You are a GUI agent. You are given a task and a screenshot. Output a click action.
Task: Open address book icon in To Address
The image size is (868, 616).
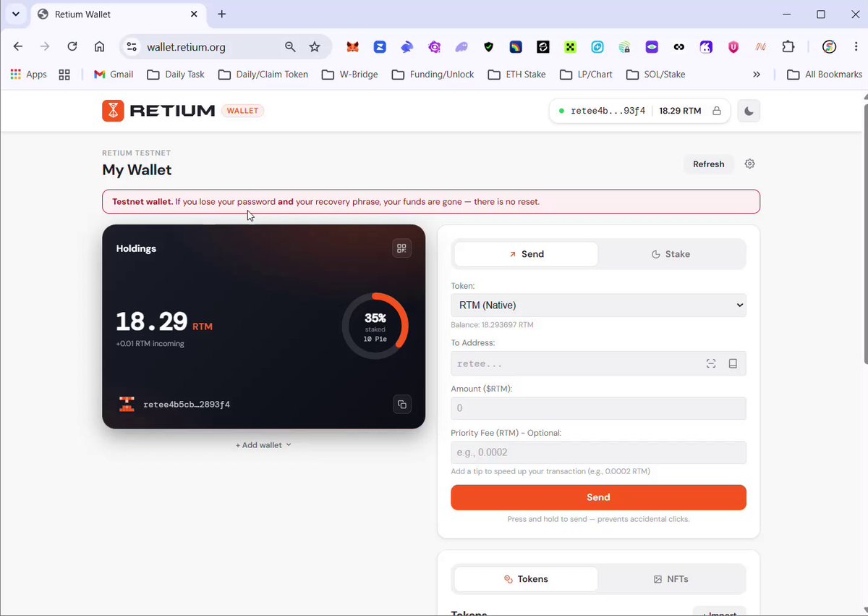pos(733,363)
